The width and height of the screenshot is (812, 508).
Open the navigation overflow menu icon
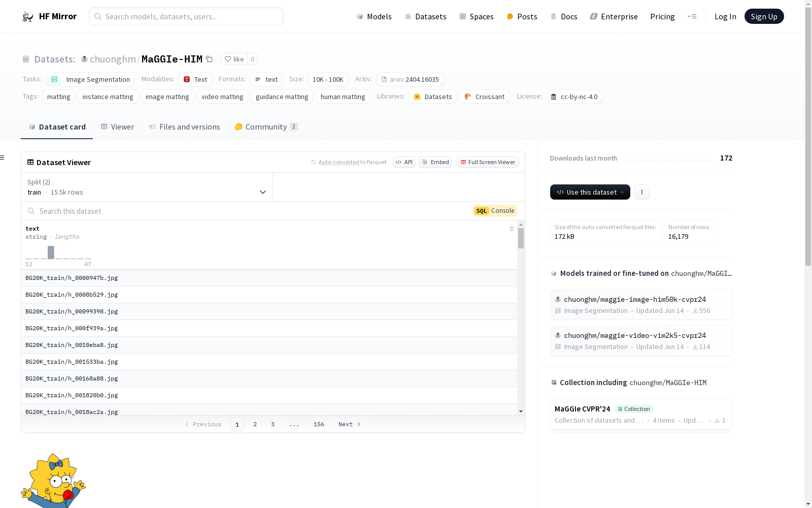pos(692,16)
